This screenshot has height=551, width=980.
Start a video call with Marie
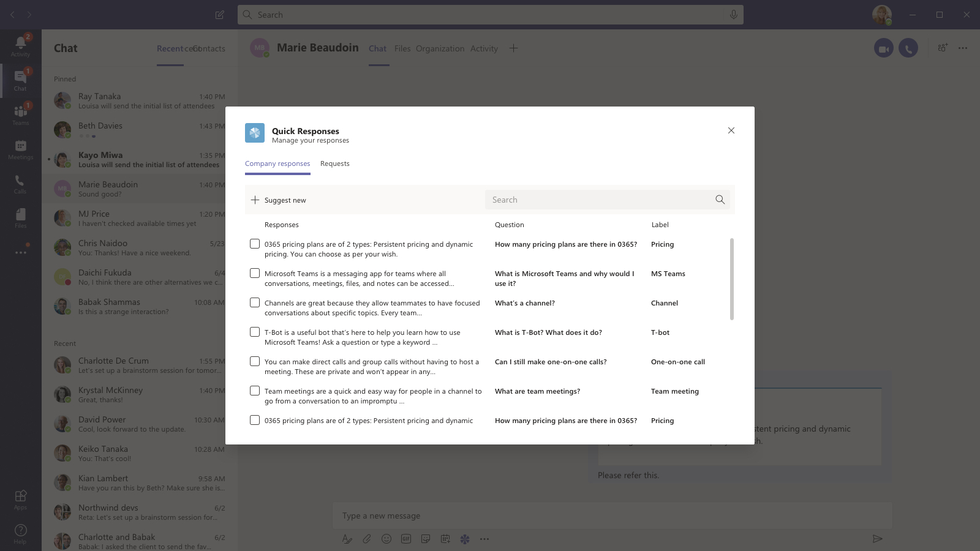pyautogui.click(x=884, y=48)
